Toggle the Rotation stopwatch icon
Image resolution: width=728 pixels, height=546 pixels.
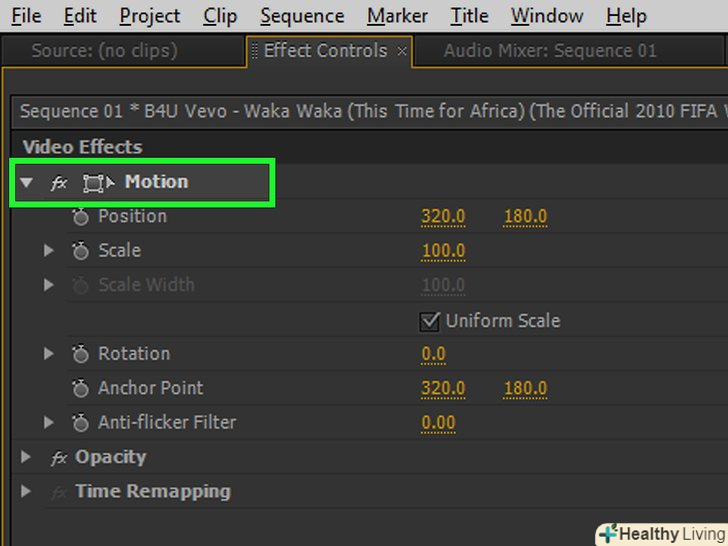tap(81, 354)
